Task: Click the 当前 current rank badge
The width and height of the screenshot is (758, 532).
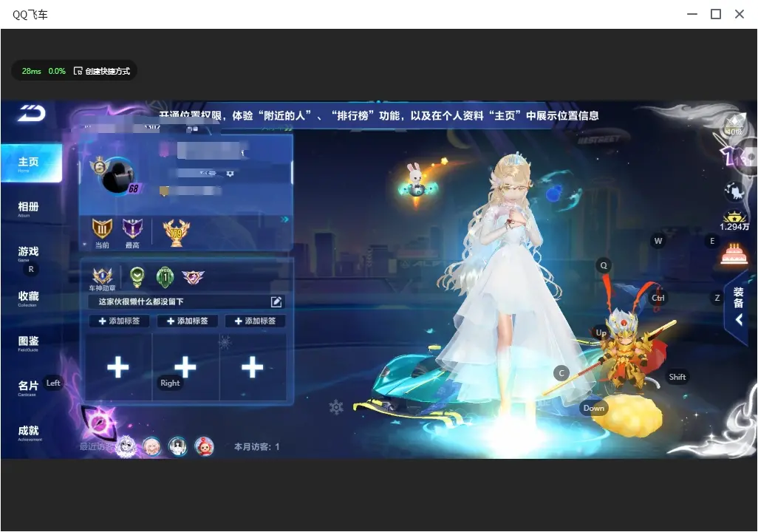Action: [102, 233]
